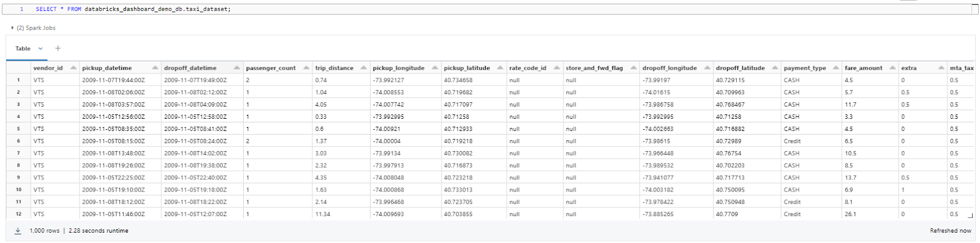
Task: Select row number 12 cell
Action: point(18,214)
